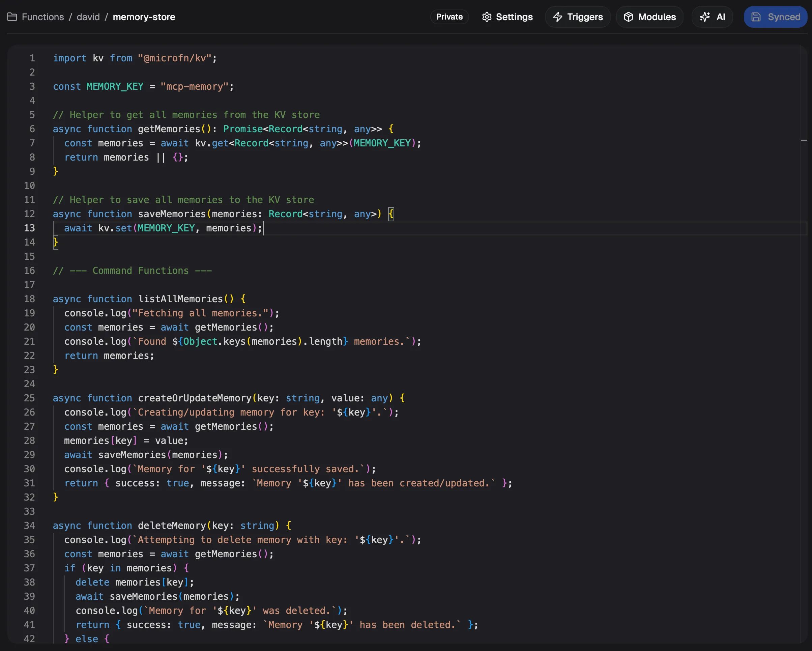Click line number 25 in gutter
This screenshot has width=812, height=651.
pos(29,398)
